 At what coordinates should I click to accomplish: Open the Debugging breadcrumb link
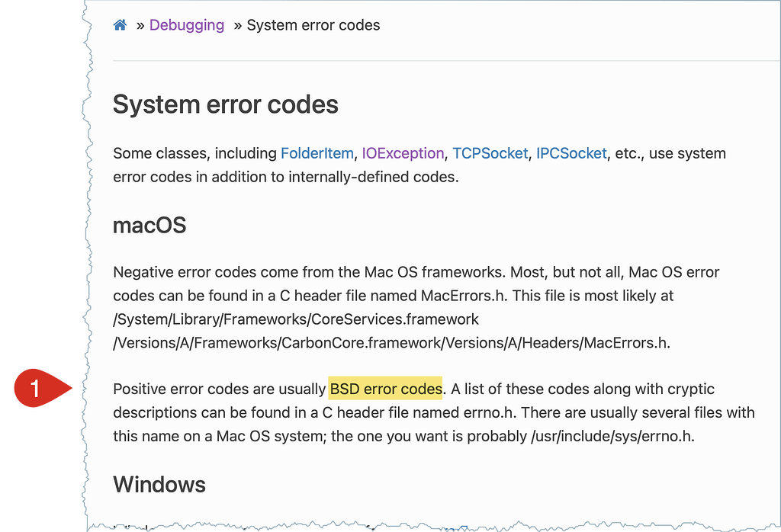(x=187, y=25)
